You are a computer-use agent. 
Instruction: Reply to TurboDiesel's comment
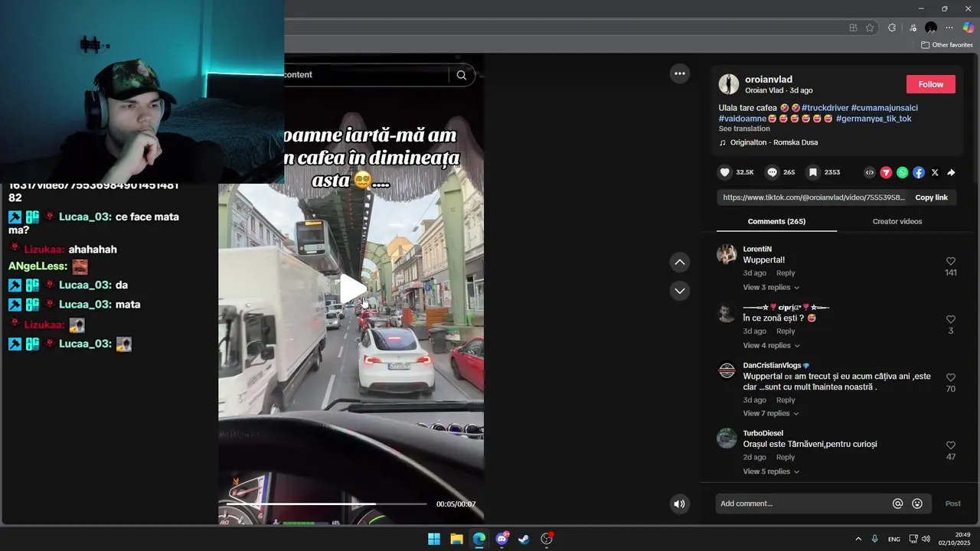coord(786,458)
